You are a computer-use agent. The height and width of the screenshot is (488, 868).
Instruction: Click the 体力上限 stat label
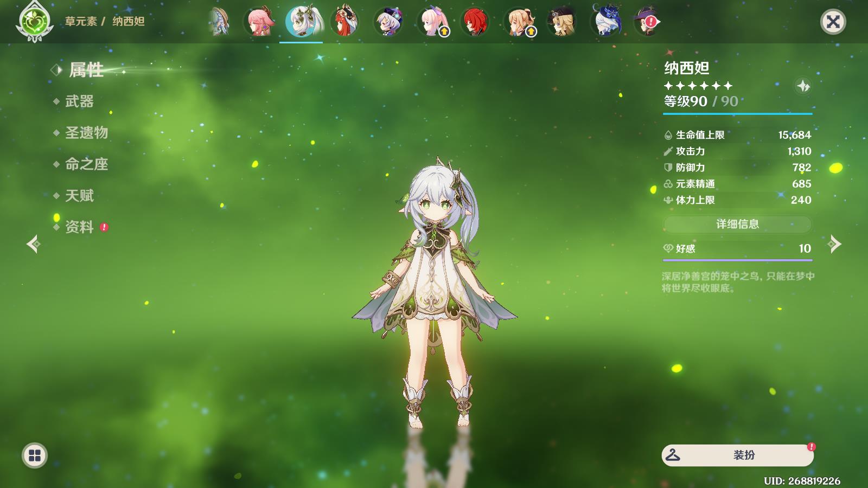point(695,200)
